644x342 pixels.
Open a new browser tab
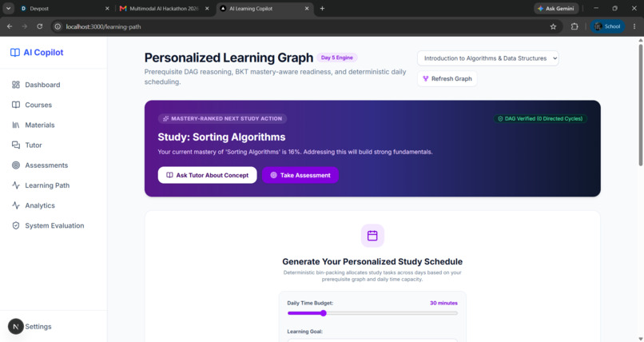coord(322,8)
